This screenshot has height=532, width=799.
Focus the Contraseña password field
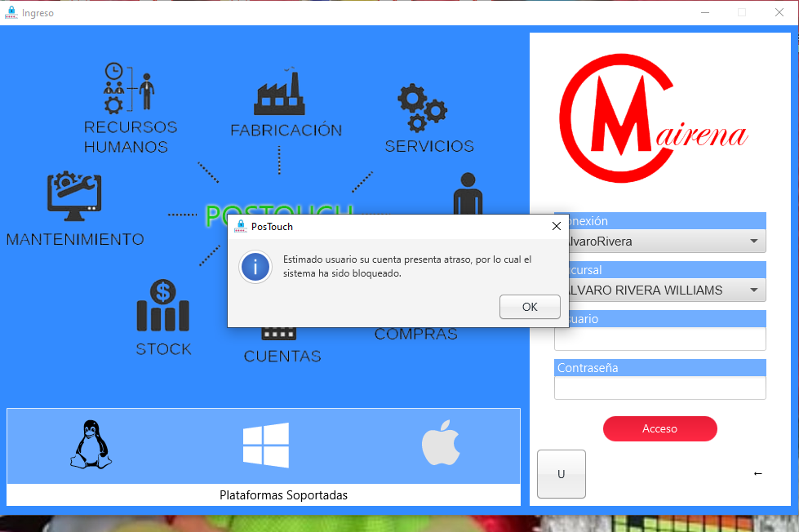coord(659,388)
